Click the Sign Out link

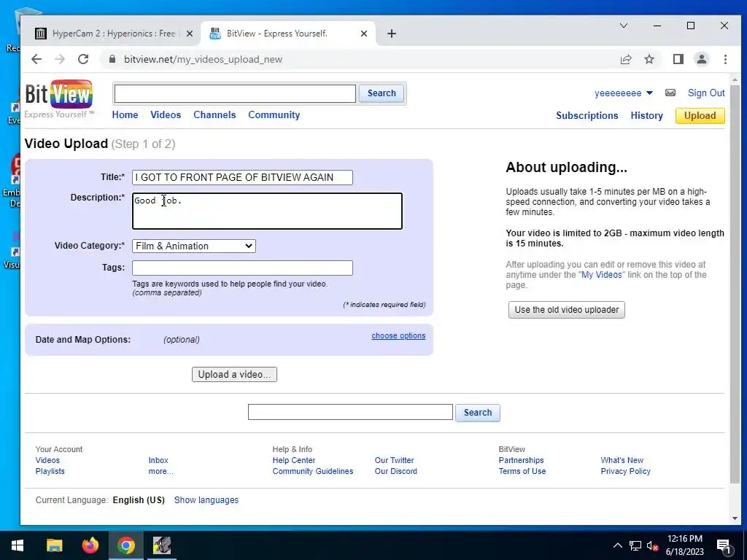click(x=706, y=93)
